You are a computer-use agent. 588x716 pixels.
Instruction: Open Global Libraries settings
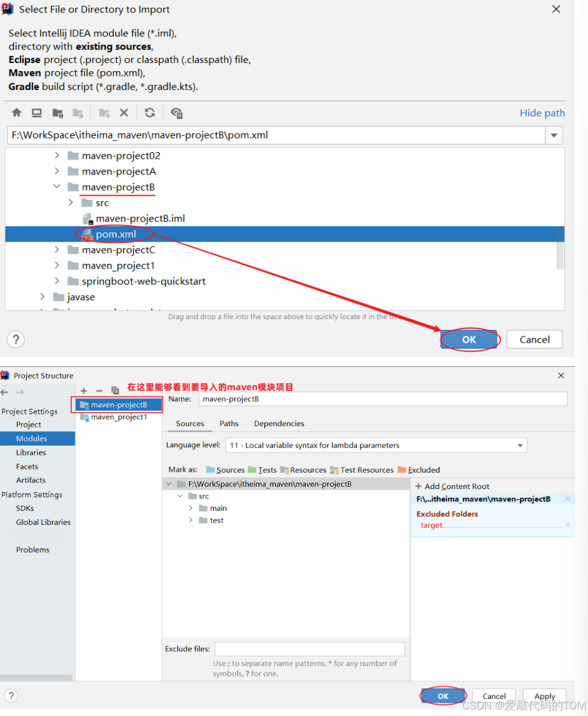pos(43,522)
